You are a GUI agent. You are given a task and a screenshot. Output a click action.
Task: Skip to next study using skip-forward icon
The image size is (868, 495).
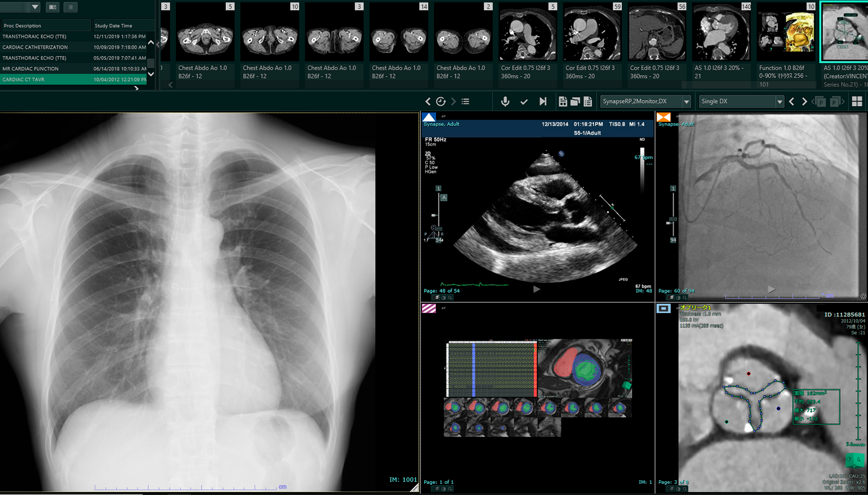coord(543,101)
